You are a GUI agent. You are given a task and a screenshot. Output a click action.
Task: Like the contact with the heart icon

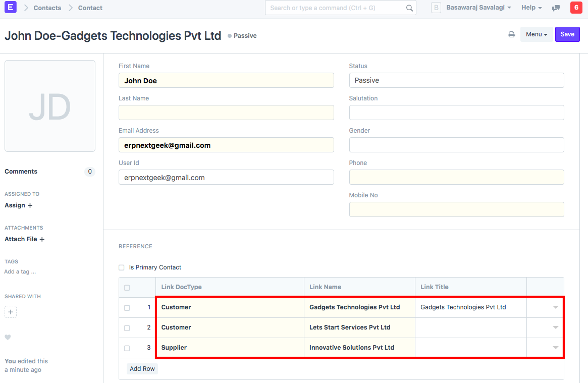(8, 337)
